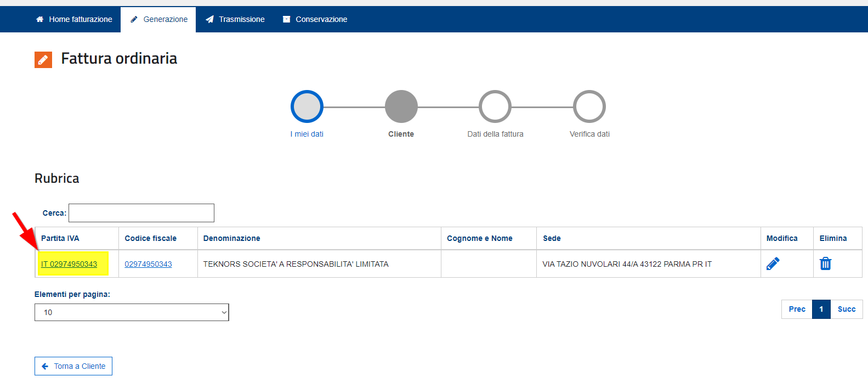This screenshot has width=868, height=382.
Task: Click the pencil Modifica icon for TEKNORS
Action: pyautogui.click(x=773, y=264)
